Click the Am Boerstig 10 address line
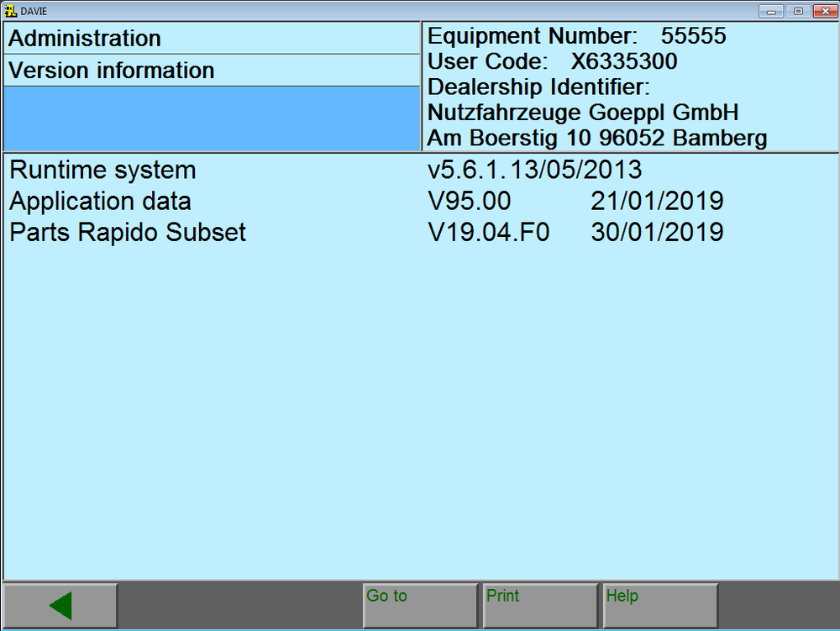 (596, 138)
